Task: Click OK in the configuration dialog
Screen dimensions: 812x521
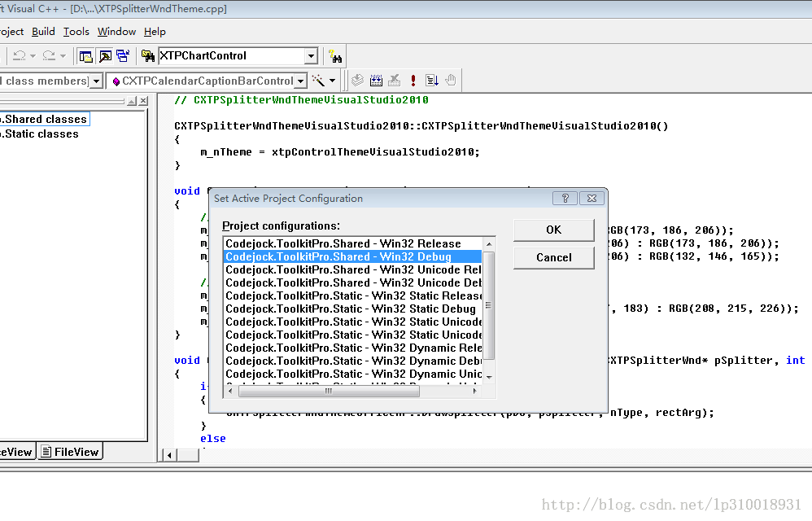Action: [x=553, y=230]
